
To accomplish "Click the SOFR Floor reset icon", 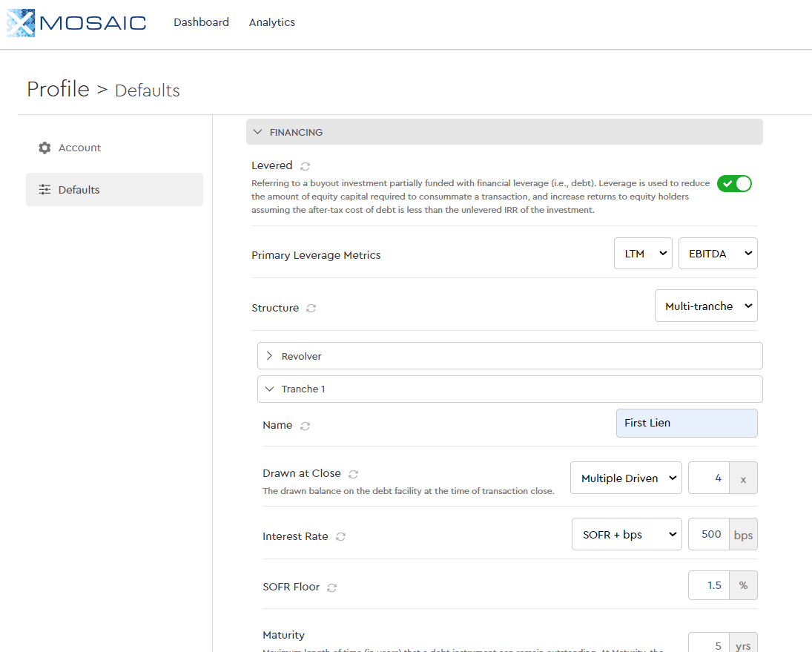I will (332, 587).
